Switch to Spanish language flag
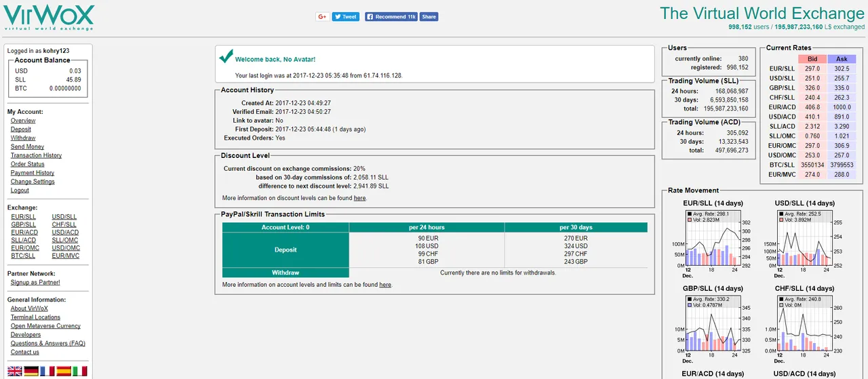Image resolution: width=868 pixels, height=379 pixels. tap(64, 371)
